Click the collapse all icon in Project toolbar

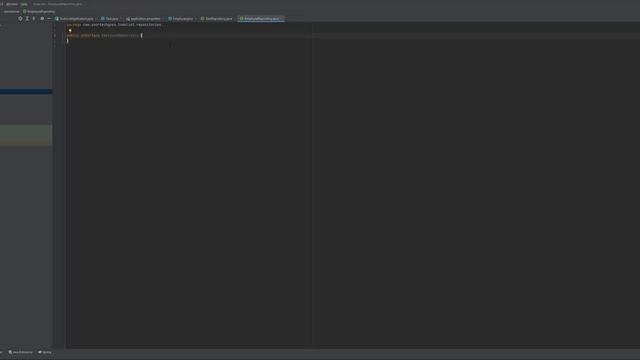(34, 18)
